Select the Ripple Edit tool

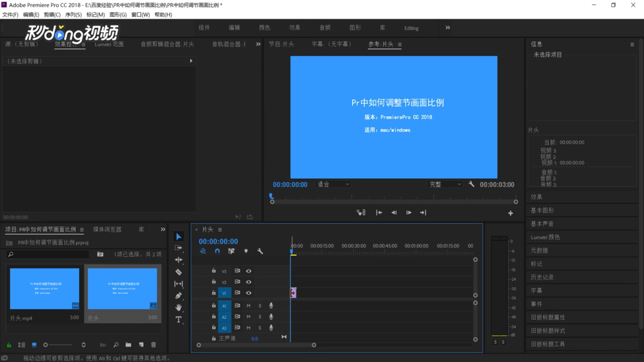(178, 260)
